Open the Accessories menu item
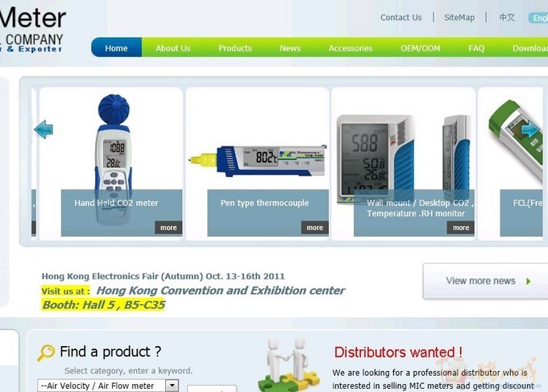 pyautogui.click(x=351, y=48)
